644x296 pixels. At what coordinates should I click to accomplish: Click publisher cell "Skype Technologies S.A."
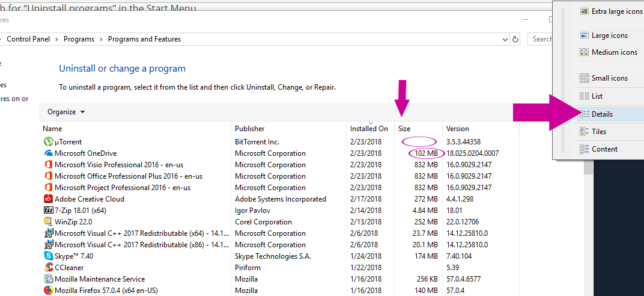273,256
